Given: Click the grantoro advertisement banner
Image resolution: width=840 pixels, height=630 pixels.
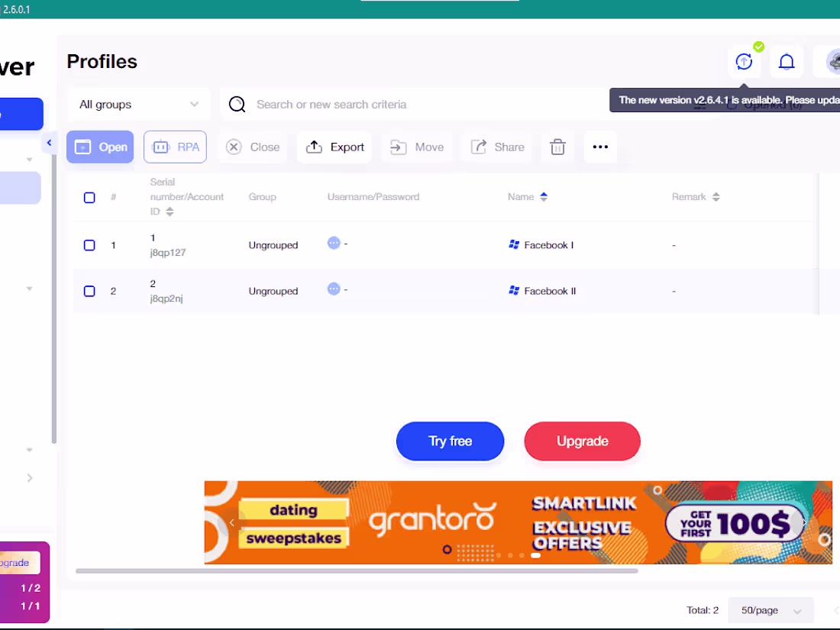Looking at the screenshot, I should [518, 522].
